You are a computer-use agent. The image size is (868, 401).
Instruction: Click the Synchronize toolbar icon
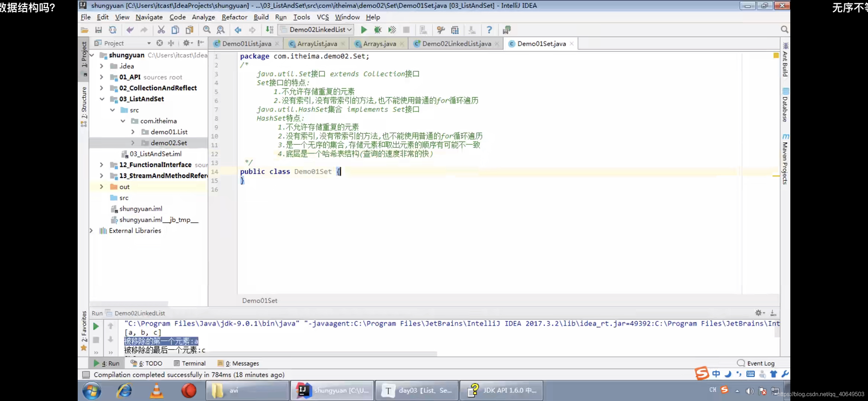(x=113, y=30)
